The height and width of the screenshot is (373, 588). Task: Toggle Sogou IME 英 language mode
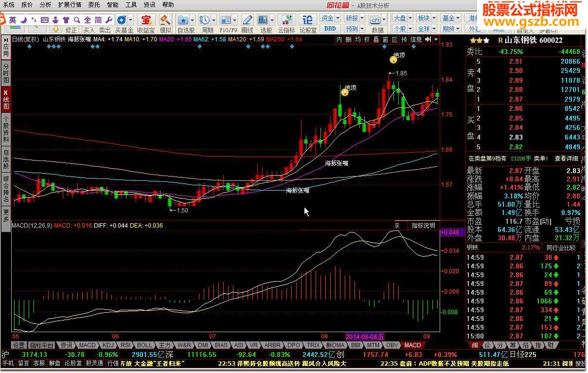click(12, 20)
